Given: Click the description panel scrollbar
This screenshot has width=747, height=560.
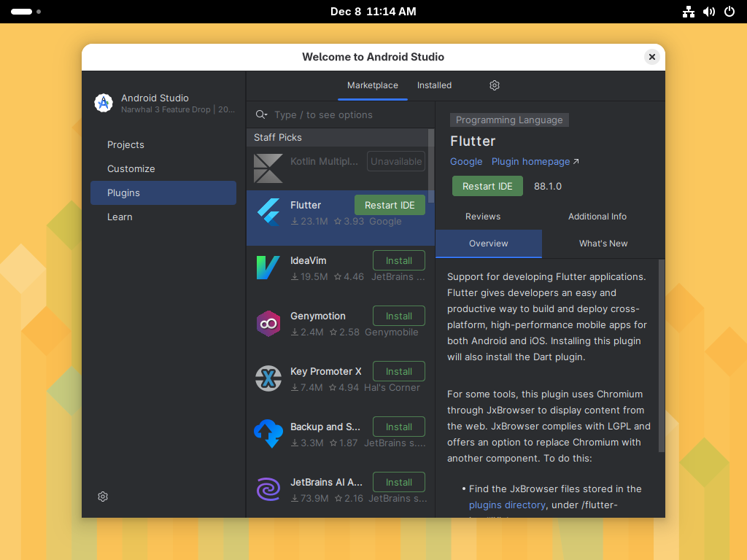Looking at the screenshot, I should pyautogui.click(x=662, y=356).
